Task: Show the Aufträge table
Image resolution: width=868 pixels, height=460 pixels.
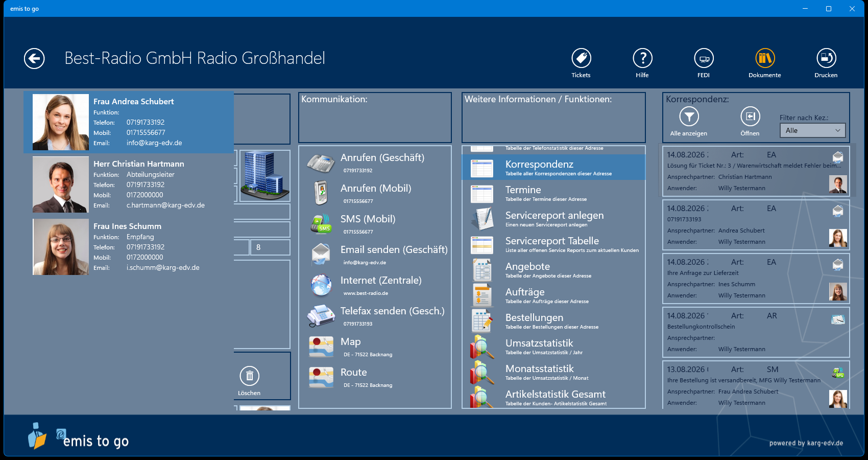Action: tap(553, 295)
